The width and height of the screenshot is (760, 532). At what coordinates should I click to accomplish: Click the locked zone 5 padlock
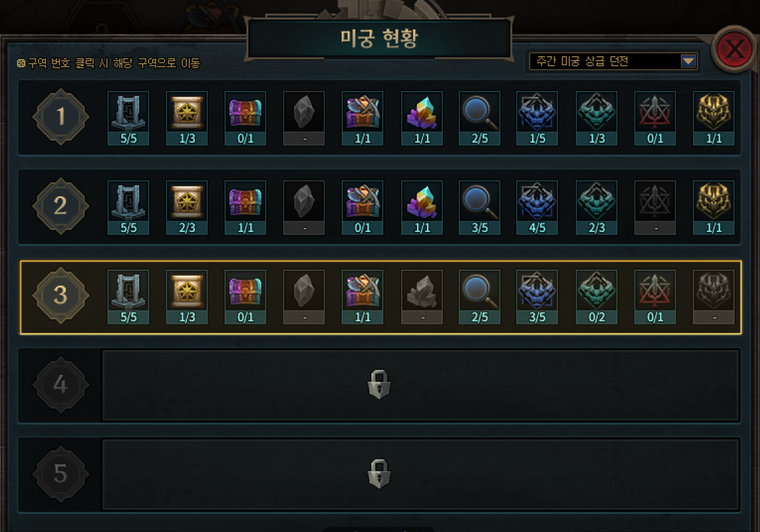(379, 474)
